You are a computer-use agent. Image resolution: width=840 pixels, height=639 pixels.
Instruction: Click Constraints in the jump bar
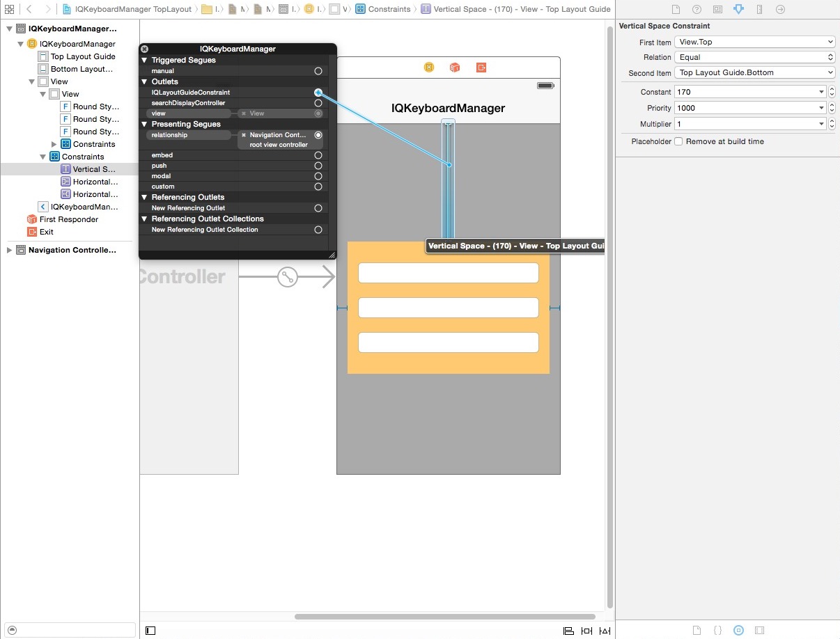[389, 9]
